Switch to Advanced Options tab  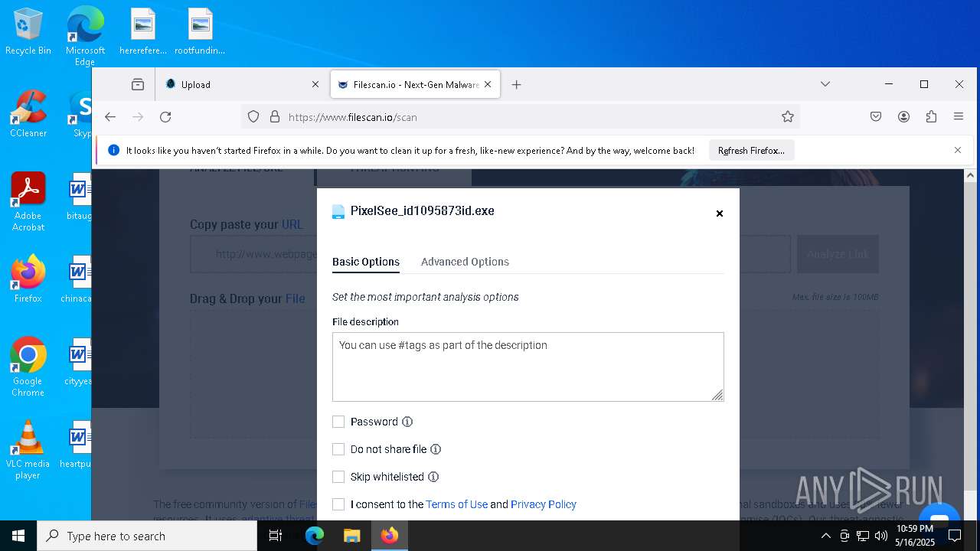click(465, 262)
